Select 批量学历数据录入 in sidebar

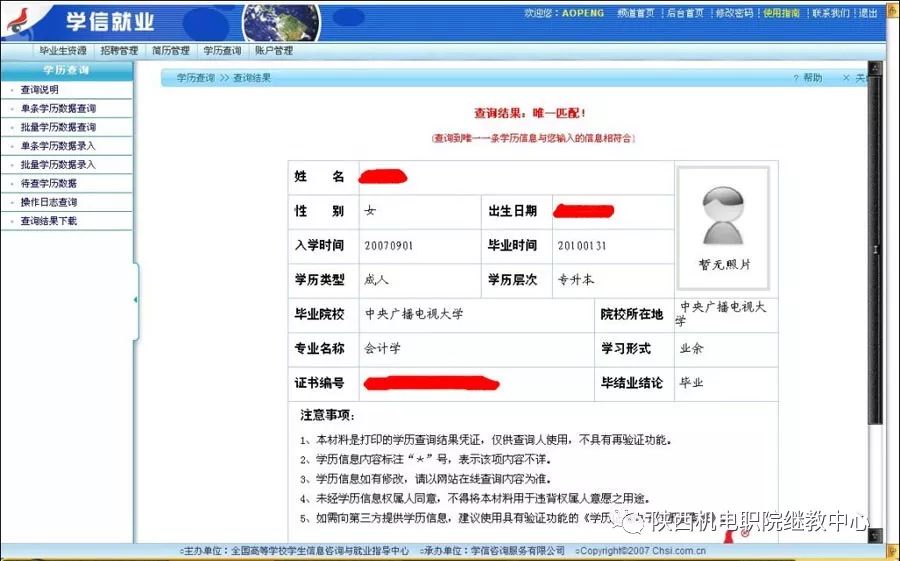coord(58,165)
